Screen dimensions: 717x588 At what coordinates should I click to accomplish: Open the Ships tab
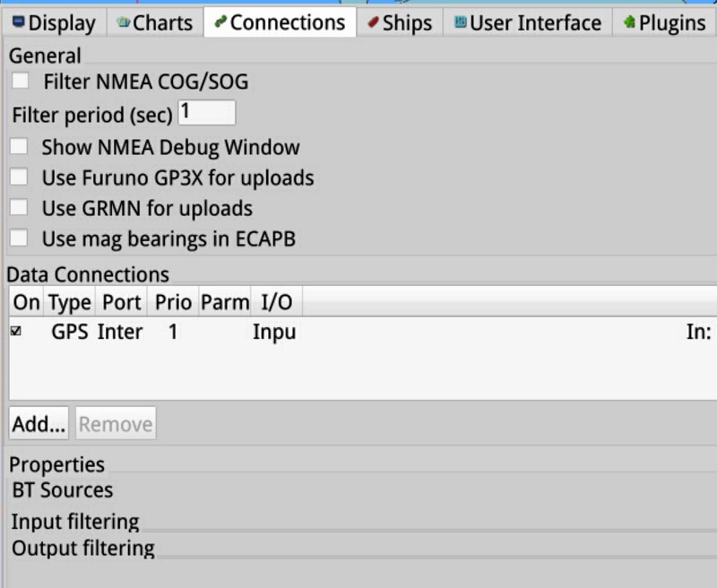pyautogui.click(x=400, y=22)
